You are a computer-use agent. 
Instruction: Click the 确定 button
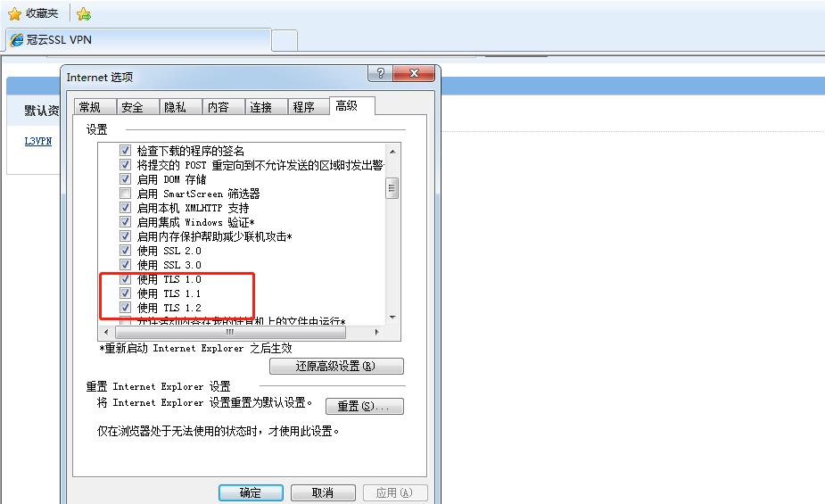coord(251,493)
